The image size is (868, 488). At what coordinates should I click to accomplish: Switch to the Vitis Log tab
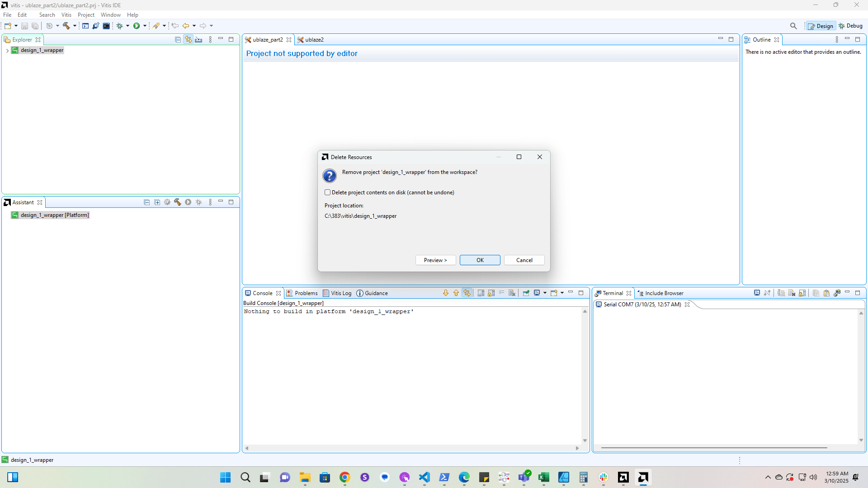337,293
